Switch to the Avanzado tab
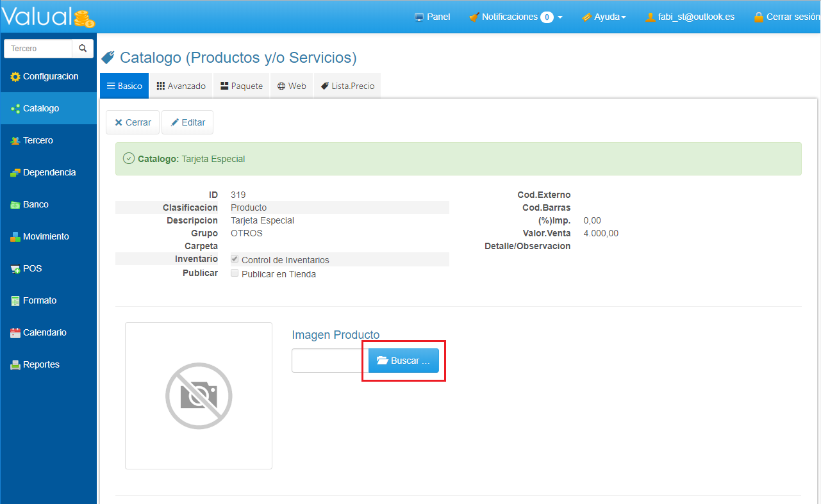821x504 pixels. 181,86
